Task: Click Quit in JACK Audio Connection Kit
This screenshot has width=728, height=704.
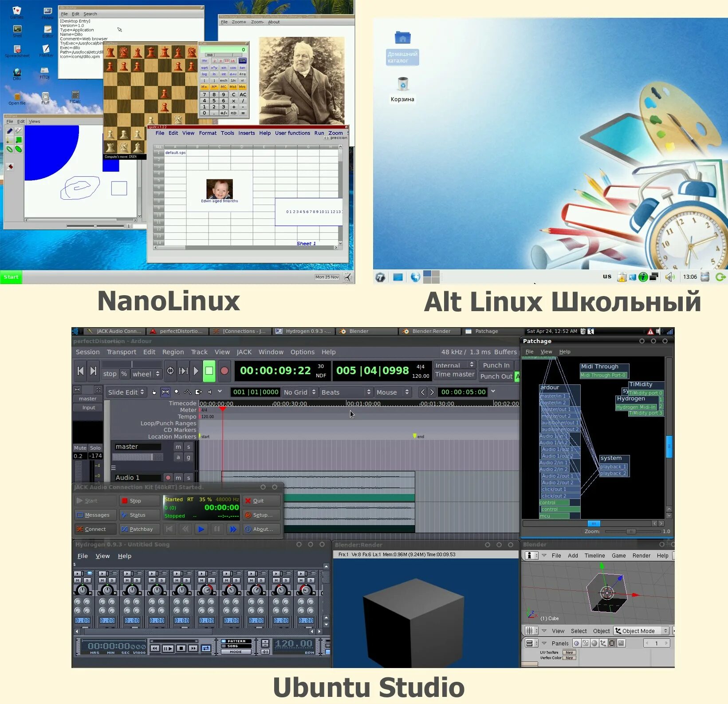Action: point(262,501)
